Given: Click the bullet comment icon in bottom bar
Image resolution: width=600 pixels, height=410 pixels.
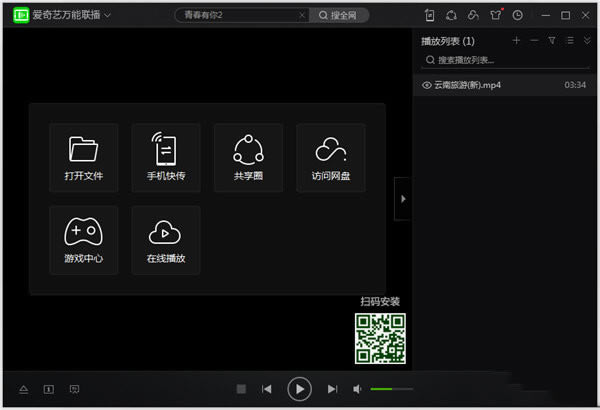Looking at the screenshot, I should [x=75, y=389].
